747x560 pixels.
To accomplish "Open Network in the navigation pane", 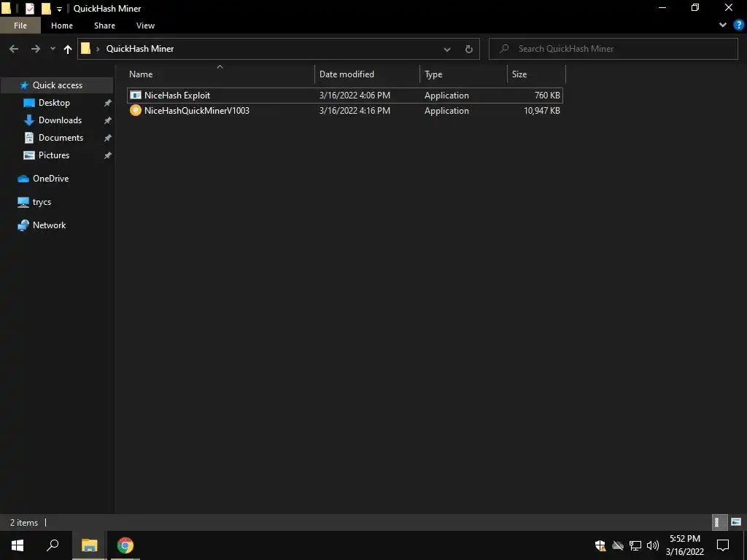I will tap(49, 225).
